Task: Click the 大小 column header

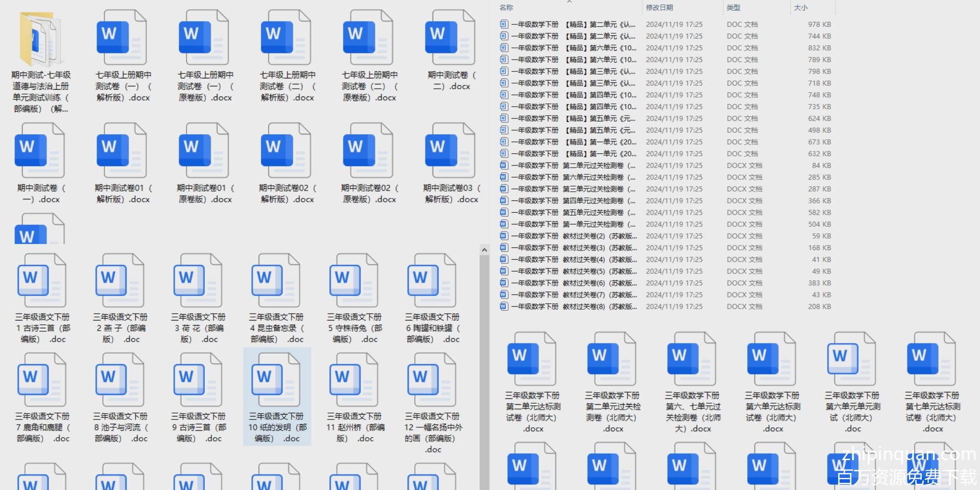Action: (x=801, y=7)
